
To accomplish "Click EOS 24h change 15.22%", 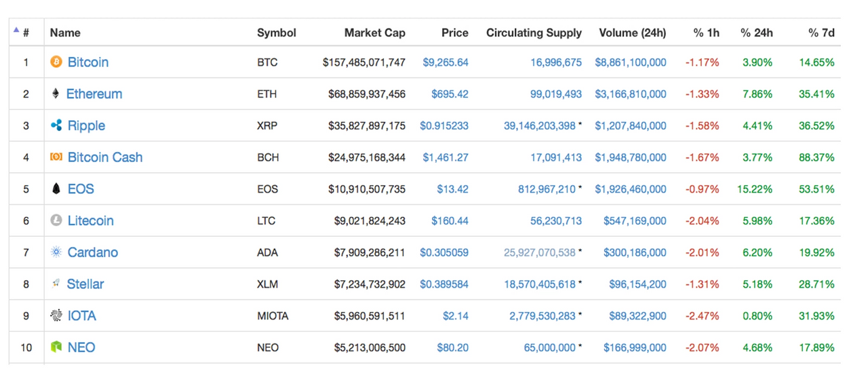I will tap(755, 189).
